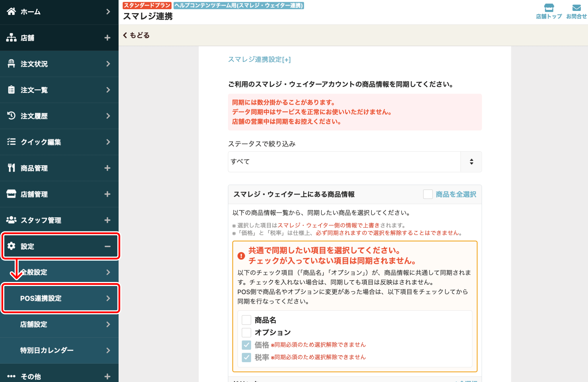Open the 注文履歴 menu item

point(59,116)
